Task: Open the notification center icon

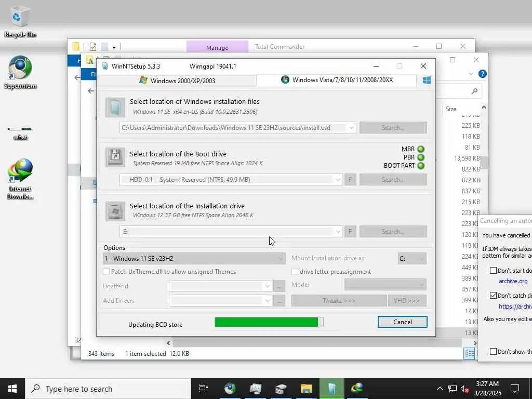Action: (515, 389)
